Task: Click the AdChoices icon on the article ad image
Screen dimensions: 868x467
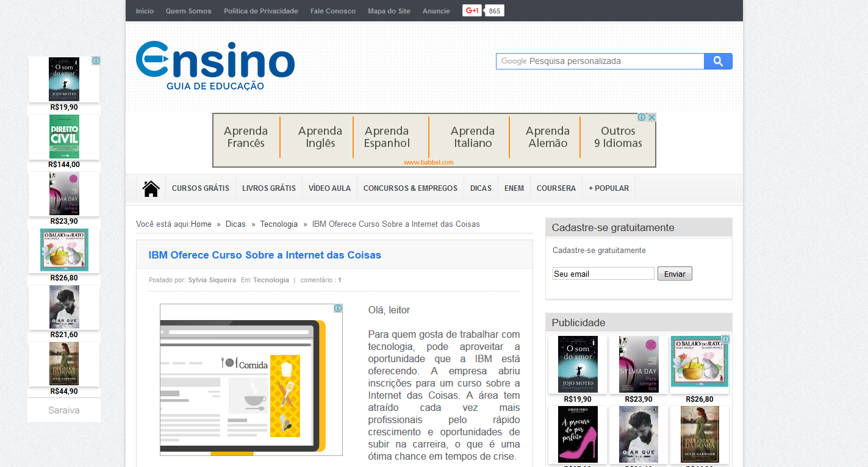Action: [x=338, y=308]
